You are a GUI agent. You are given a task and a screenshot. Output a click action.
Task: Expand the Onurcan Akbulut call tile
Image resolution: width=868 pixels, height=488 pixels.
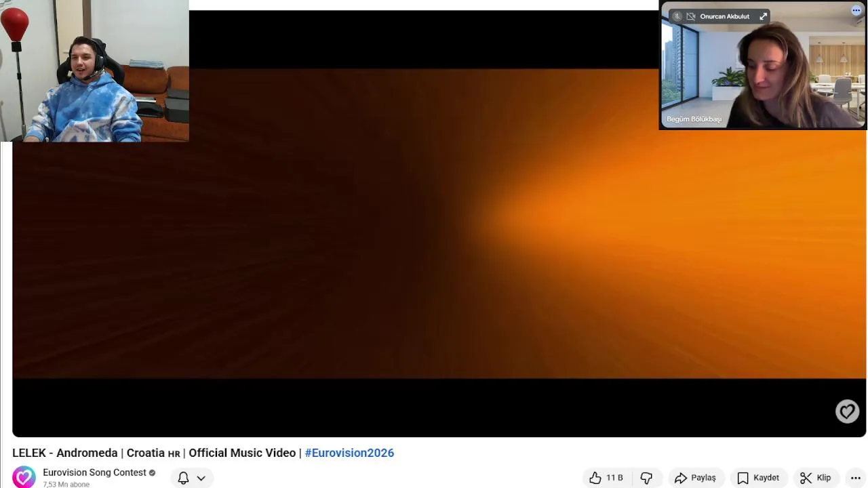tap(763, 16)
